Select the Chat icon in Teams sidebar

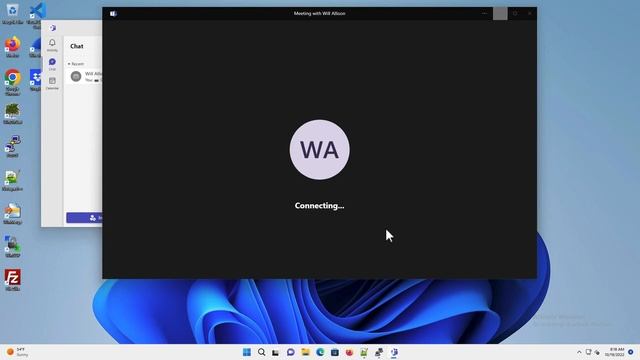coord(52,64)
